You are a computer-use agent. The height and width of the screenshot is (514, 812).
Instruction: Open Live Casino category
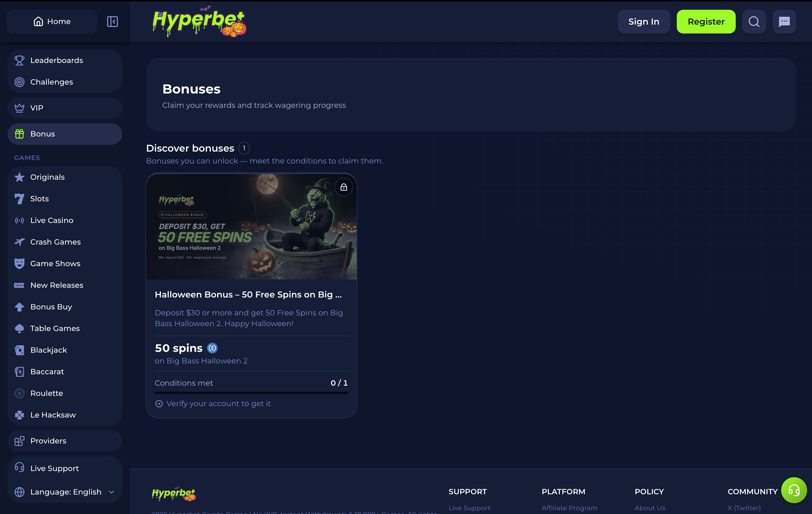click(65, 220)
